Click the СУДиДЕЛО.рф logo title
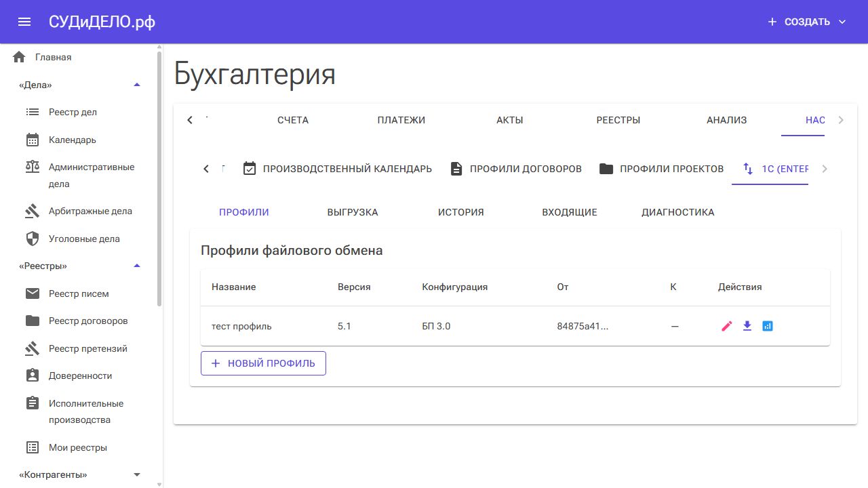Viewport: 868px width, 488px height. coord(102,22)
